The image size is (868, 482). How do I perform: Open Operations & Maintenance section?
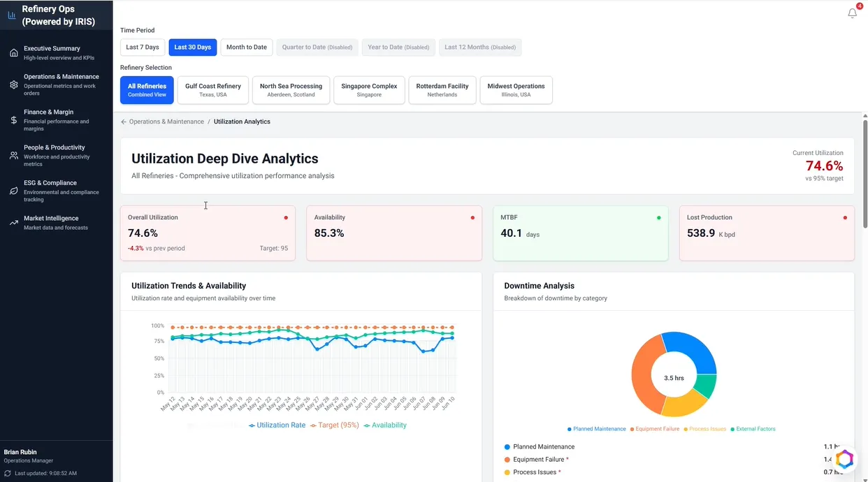click(56, 85)
